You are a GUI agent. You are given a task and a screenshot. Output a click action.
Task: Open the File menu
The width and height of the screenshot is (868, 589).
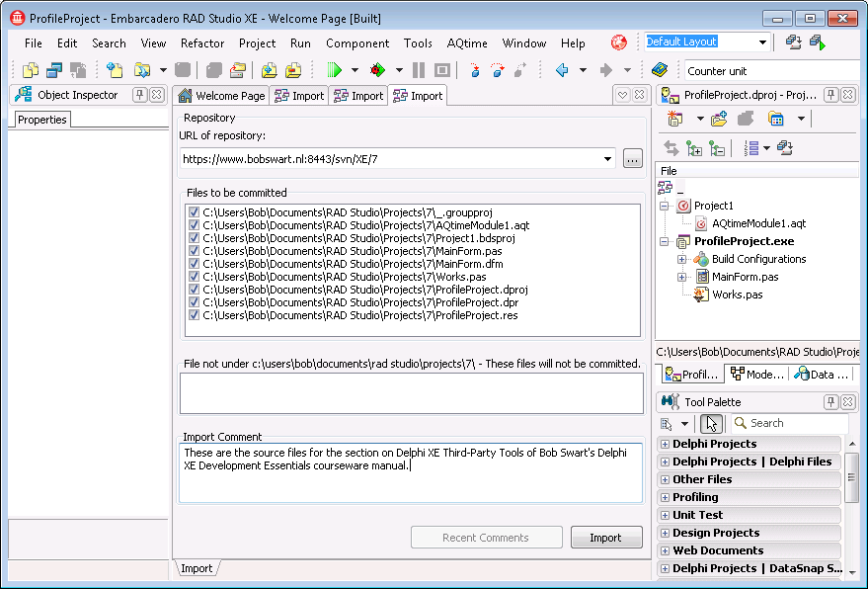click(34, 43)
